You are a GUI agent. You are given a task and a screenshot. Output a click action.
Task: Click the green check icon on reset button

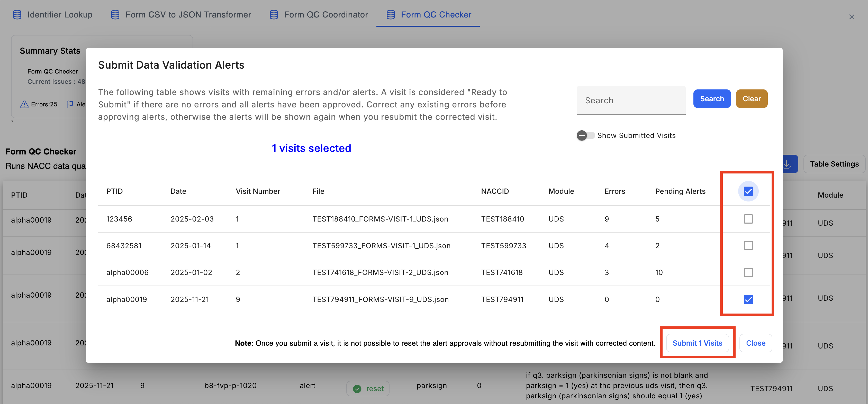pos(357,389)
